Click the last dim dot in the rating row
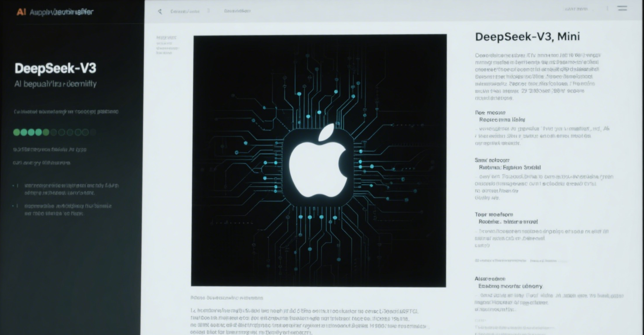 point(92,132)
